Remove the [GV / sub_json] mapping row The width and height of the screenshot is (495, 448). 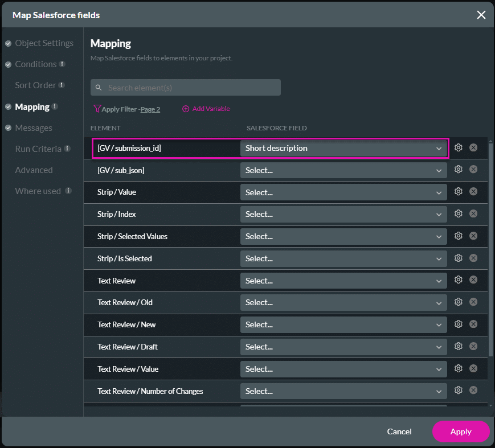click(x=473, y=169)
